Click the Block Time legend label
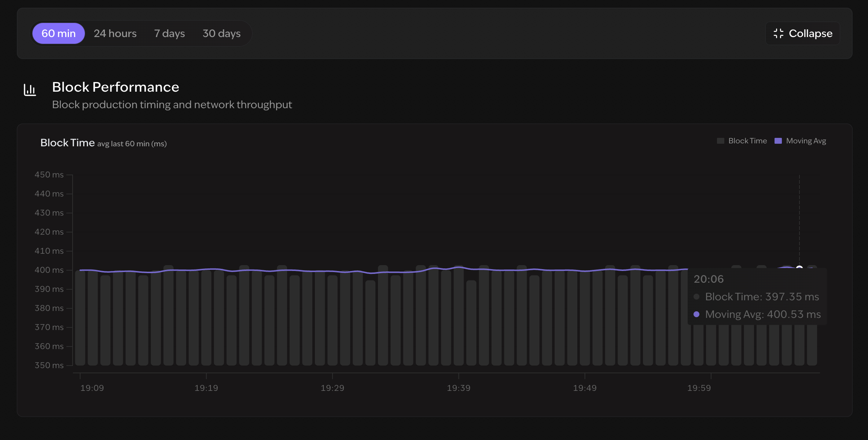The width and height of the screenshot is (868, 440). (747, 141)
